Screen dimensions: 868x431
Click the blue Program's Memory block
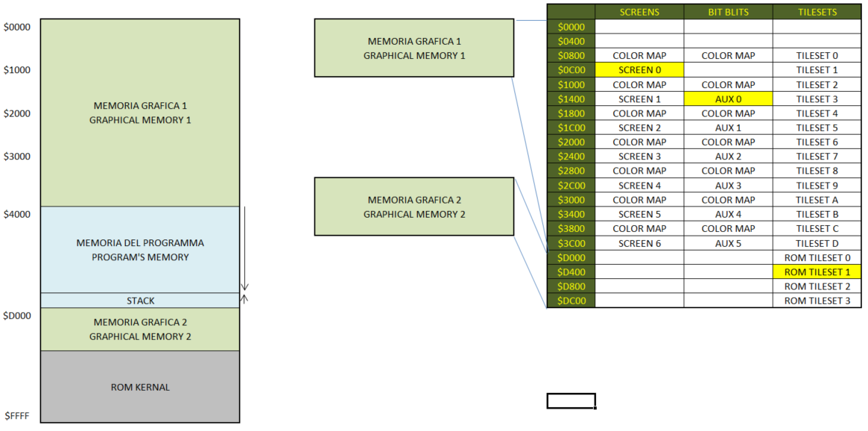(x=140, y=250)
